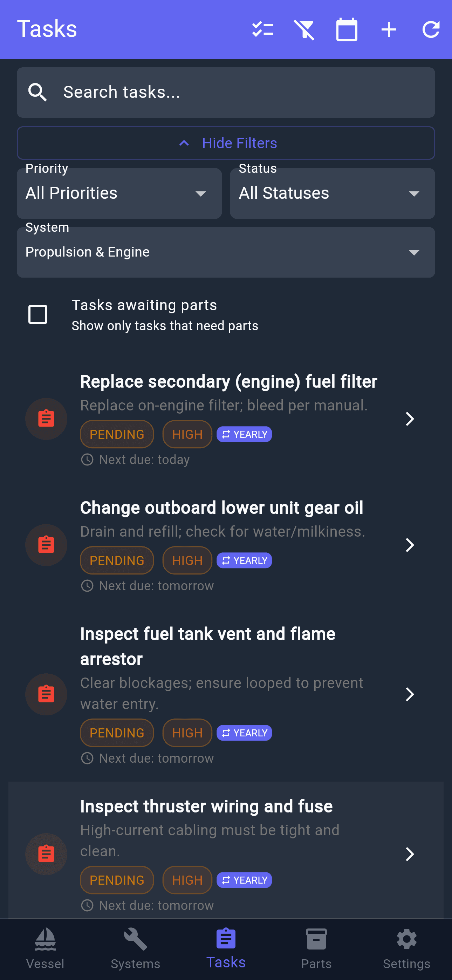Open the fuel tank vent task chevron

click(x=409, y=694)
